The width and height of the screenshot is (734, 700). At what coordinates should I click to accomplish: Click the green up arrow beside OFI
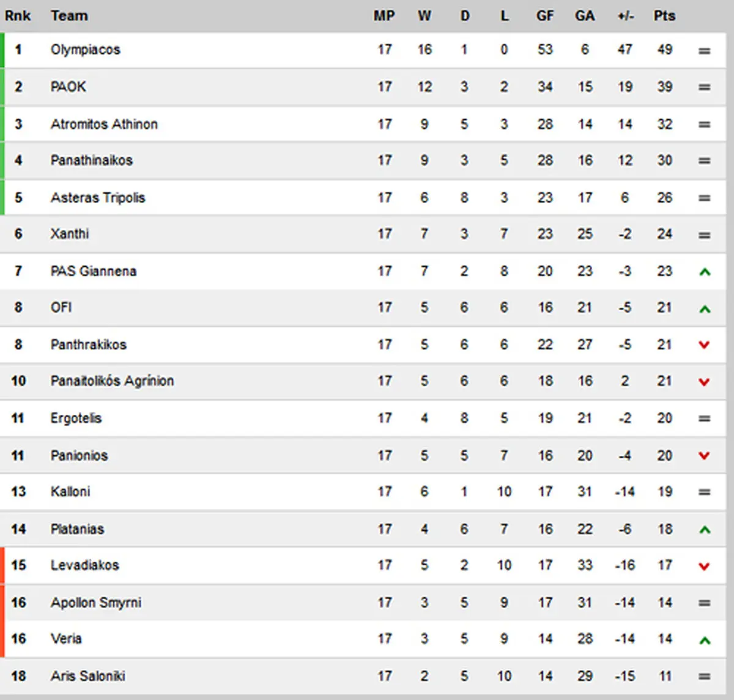[x=705, y=309]
